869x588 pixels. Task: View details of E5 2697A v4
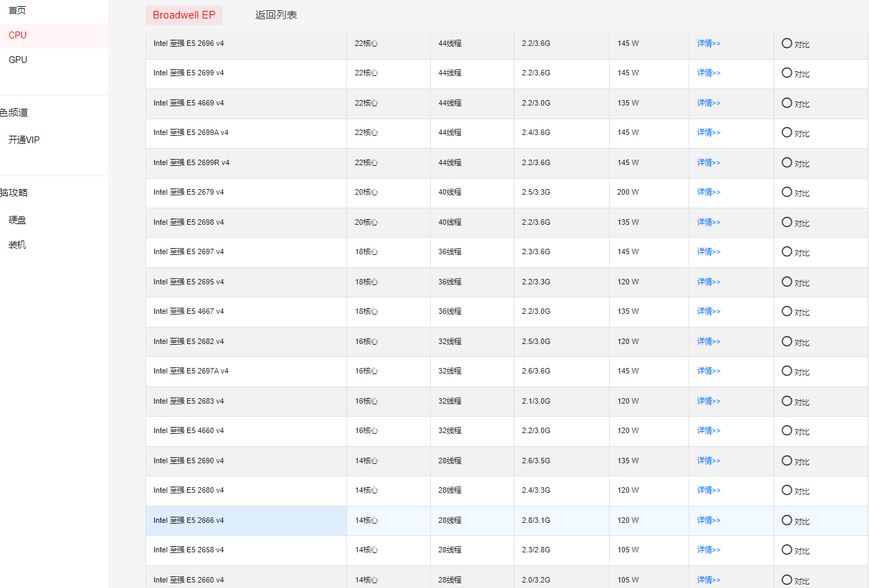[x=709, y=371]
